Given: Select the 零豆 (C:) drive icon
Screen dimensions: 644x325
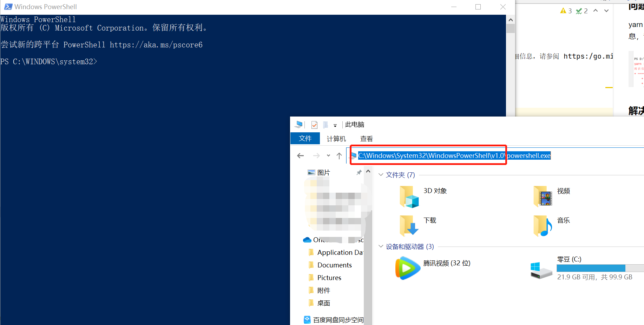Looking at the screenshot, I should click(x=541, y=271).
